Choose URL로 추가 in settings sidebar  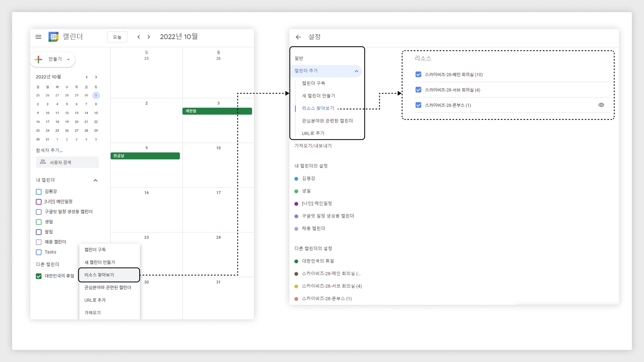(x=313, y=133)
